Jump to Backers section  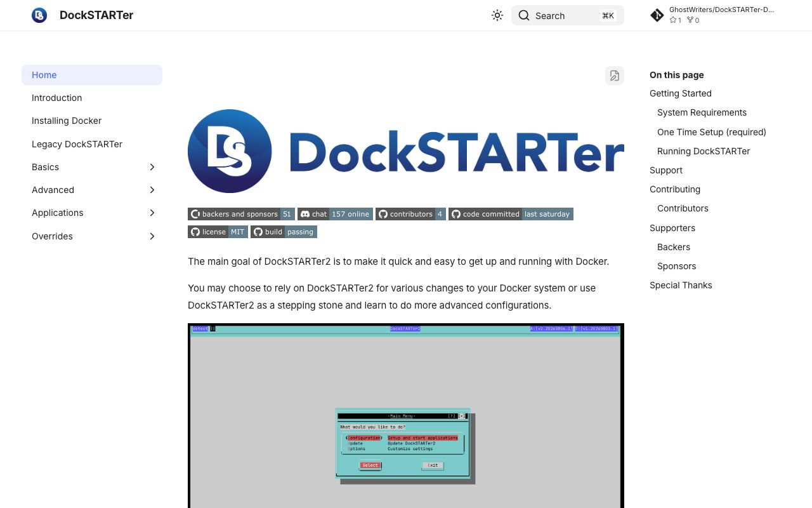(x=674, y=247)
